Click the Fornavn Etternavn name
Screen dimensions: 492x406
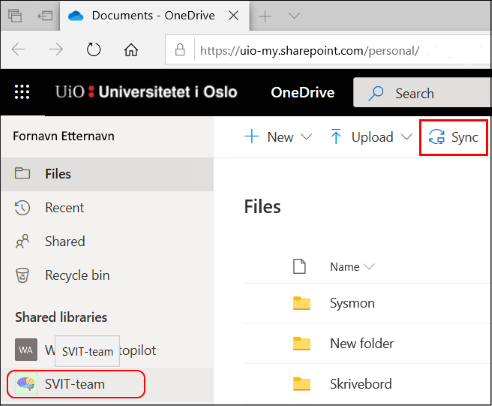click(63, 136)
